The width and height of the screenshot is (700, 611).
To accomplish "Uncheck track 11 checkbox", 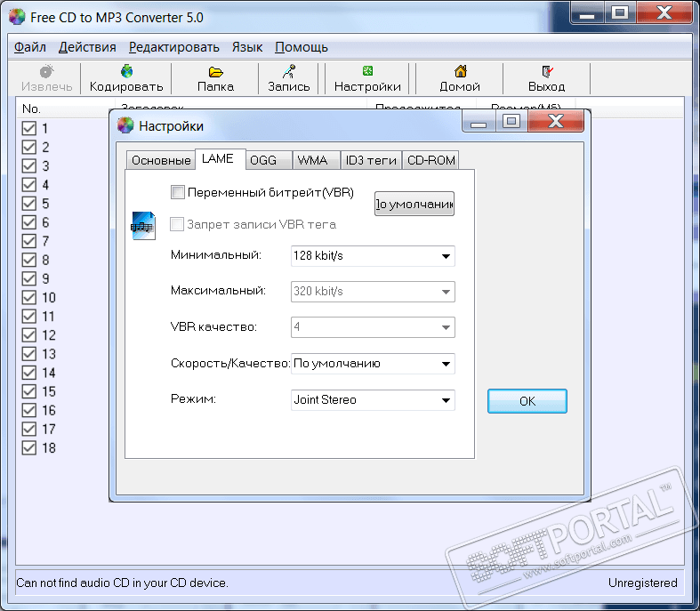I will click(29, 317).
